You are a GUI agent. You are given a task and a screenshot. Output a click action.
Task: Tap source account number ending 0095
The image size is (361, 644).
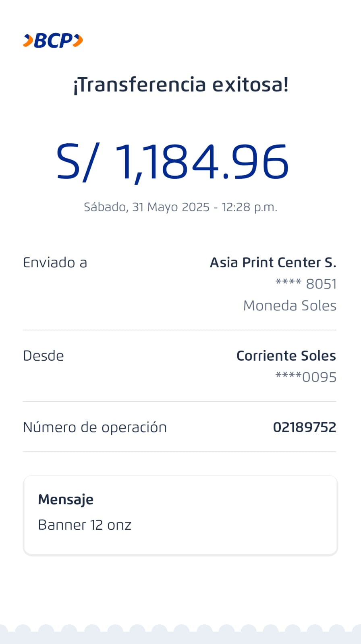(x=306, y=378)
